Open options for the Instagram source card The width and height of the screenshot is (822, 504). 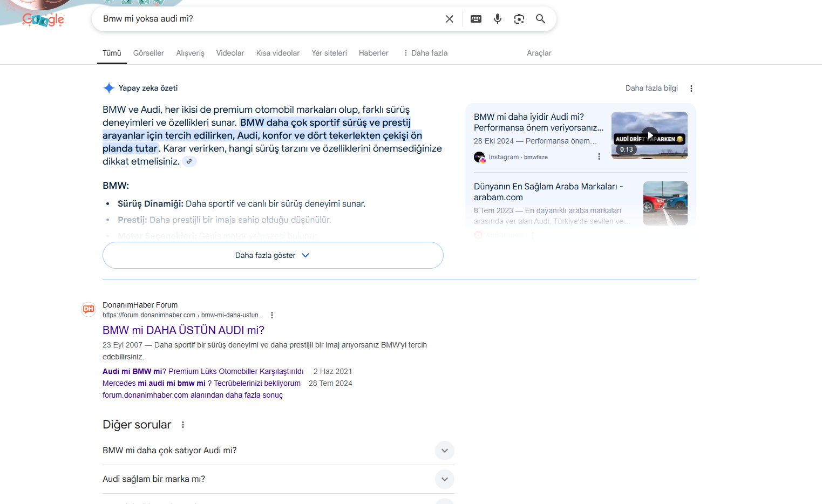599,156
